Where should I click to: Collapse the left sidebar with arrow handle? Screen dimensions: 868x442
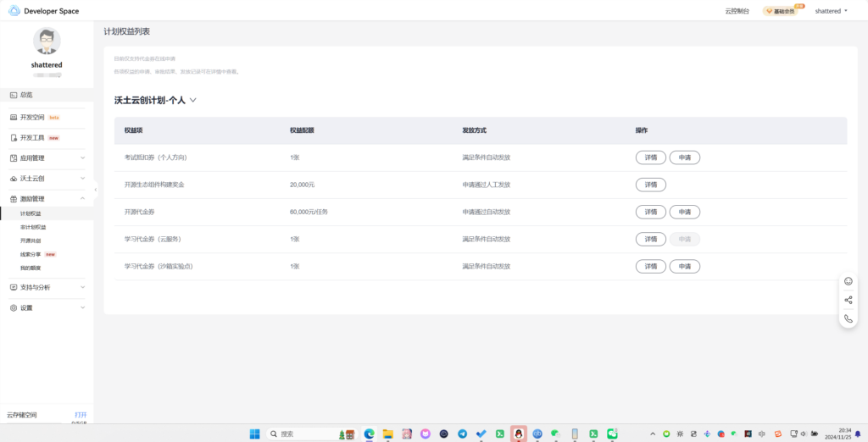coord(96,189)
